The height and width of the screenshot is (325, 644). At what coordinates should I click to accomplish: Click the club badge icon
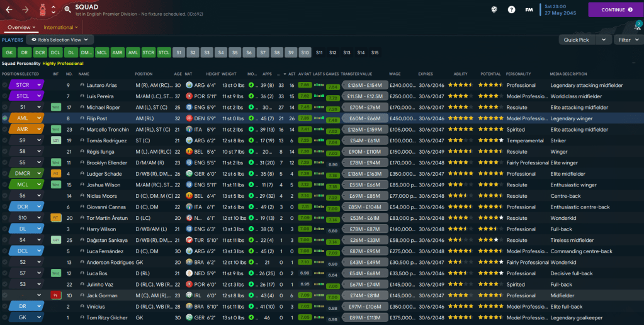tap(43, 10)
